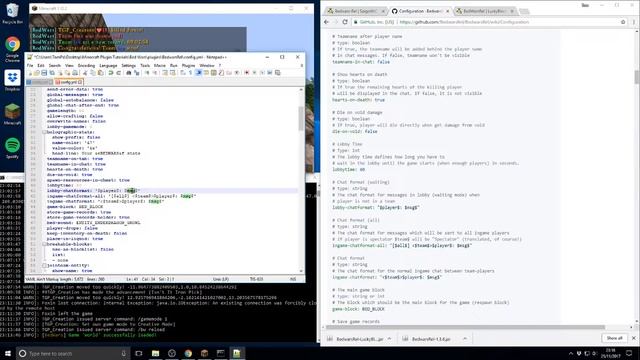The width and height of the screenshot is (640, 360).
Task: Toggle the Show All Characters toolbar icon
Action: [x=191, y=73]
